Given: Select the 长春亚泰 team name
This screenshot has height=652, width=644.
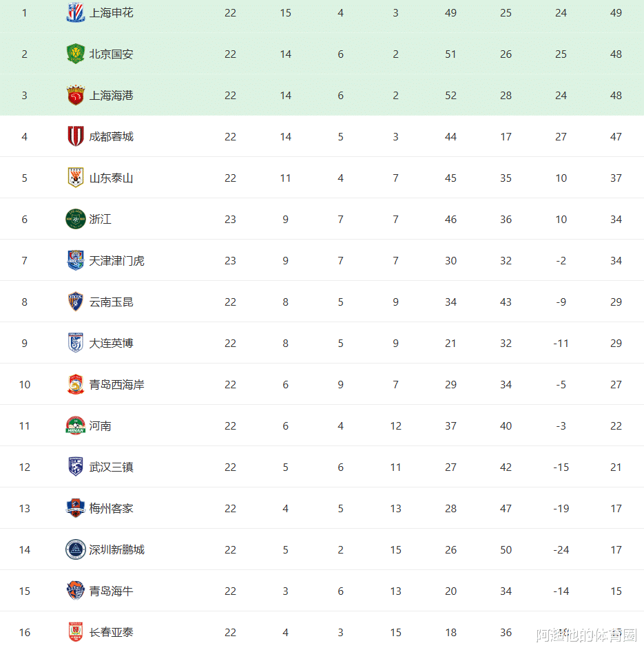Looking at the screenshot, I should [111, 633].
